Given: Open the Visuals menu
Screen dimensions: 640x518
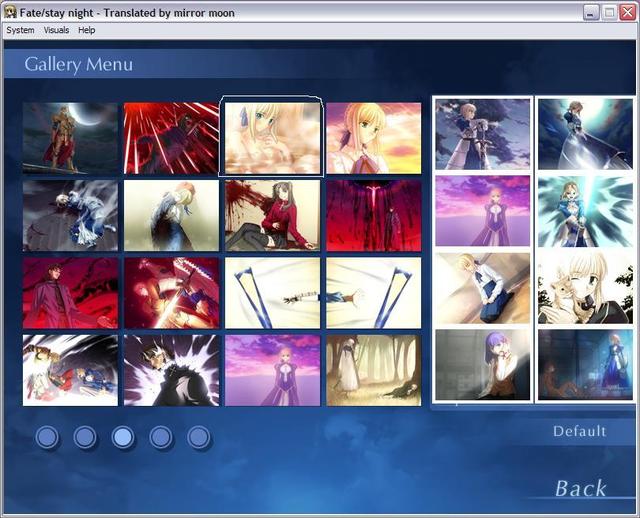Looking at the screenshot, I should [x=56, y=30].
